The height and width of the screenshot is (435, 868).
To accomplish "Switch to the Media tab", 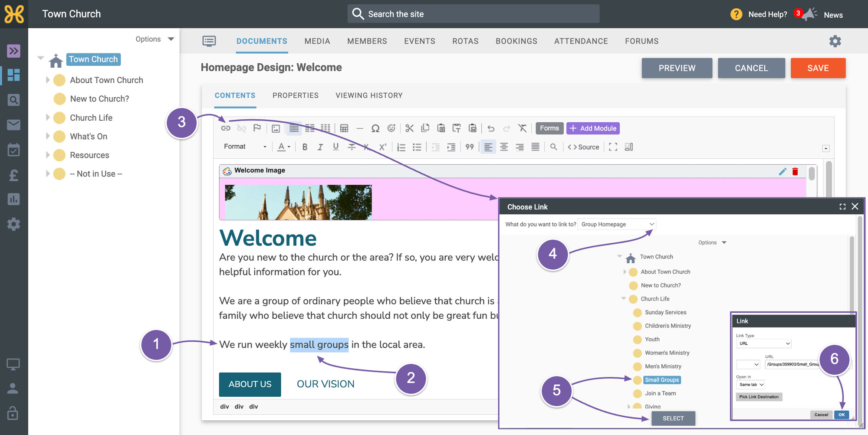I will 317,41.
